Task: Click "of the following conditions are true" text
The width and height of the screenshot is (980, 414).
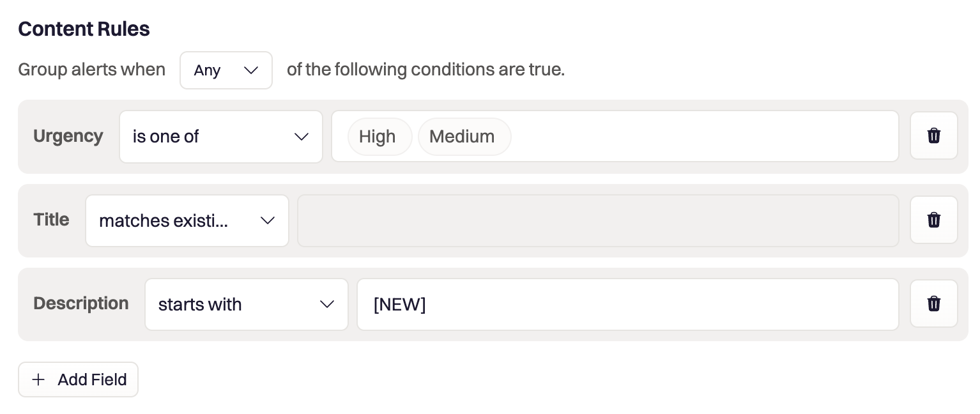Action: tap(425, 69)
